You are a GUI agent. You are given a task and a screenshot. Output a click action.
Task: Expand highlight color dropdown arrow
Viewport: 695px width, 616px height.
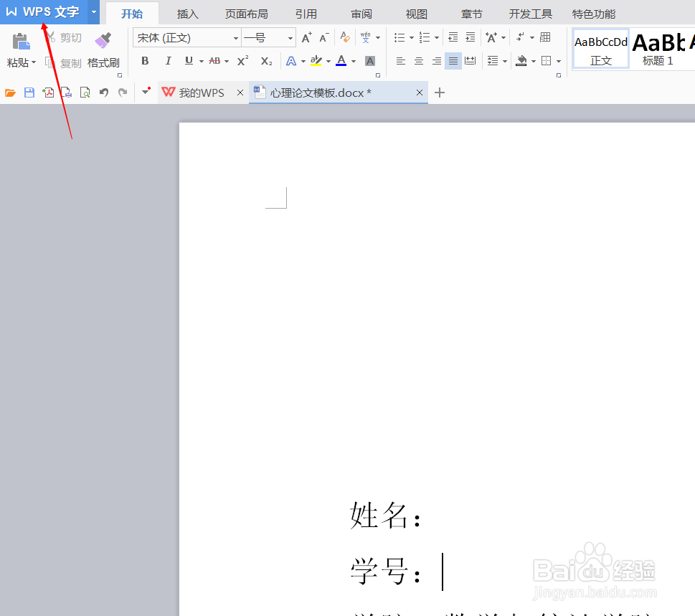(328, 61)
